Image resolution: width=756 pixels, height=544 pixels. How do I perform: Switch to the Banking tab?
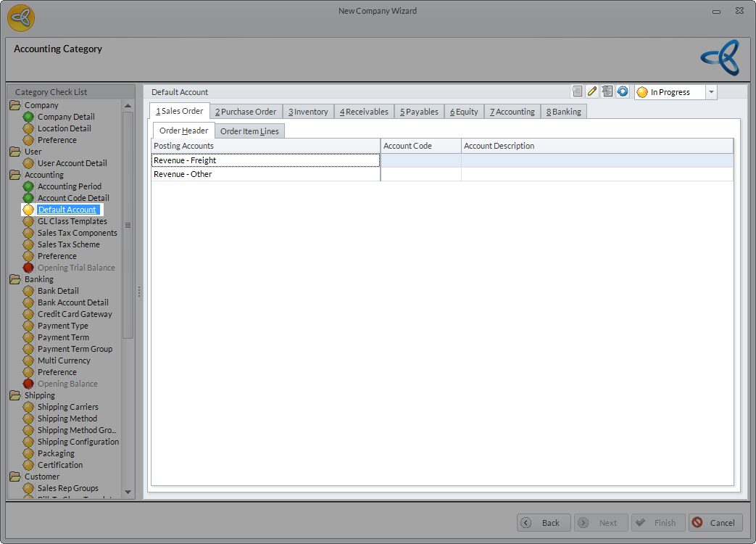pyautogui.click(x=563, y=112)
